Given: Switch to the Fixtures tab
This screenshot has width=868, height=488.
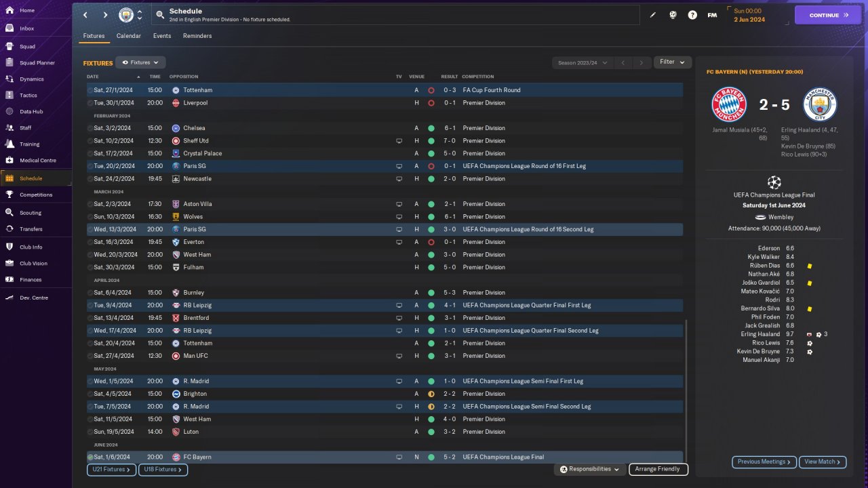Looking at the screenshot, I should coord(94,36).
